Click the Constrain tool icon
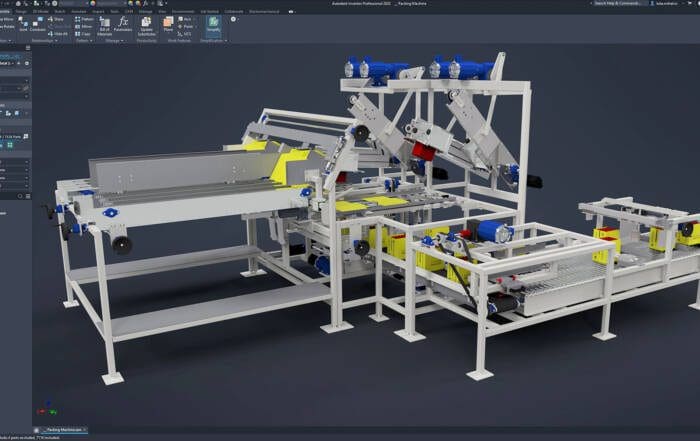 pyautogui.click(x=38, y=25)
